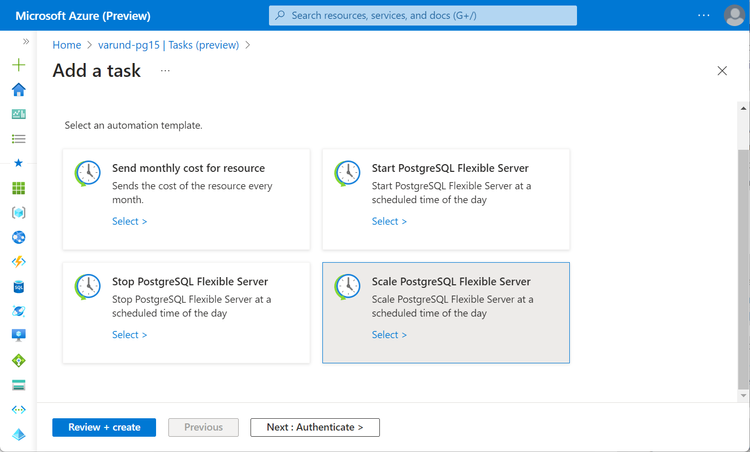Open the Dashboard icon in sidebar
This screenshot has width=750, height=452.
pyautogui.click(x=18, y=114)
